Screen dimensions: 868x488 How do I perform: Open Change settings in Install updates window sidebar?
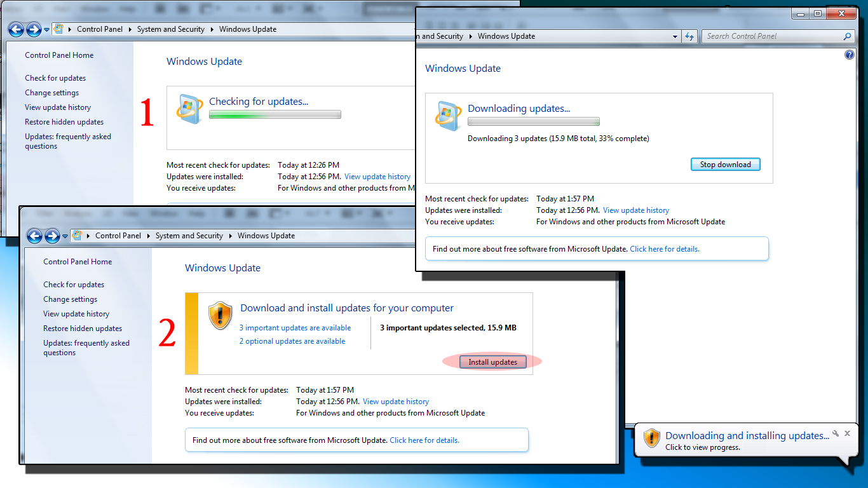click(x=70, y=299)
